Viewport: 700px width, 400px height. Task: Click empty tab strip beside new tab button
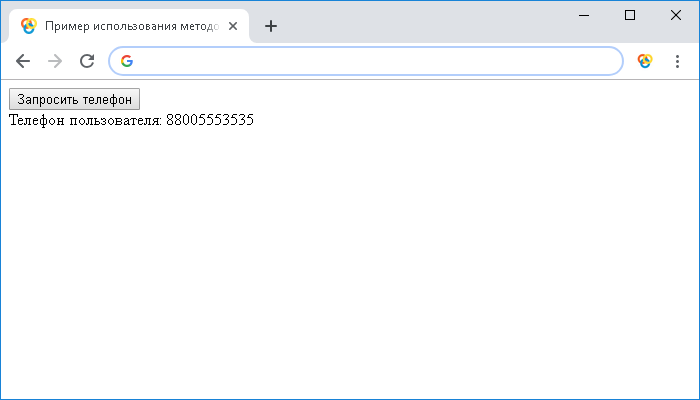pos(420,24)
